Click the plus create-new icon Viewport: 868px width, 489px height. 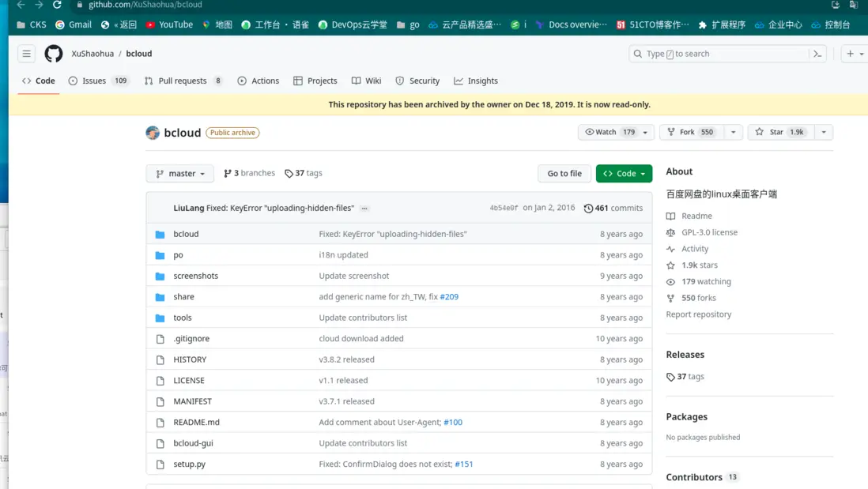click(850, 54)
